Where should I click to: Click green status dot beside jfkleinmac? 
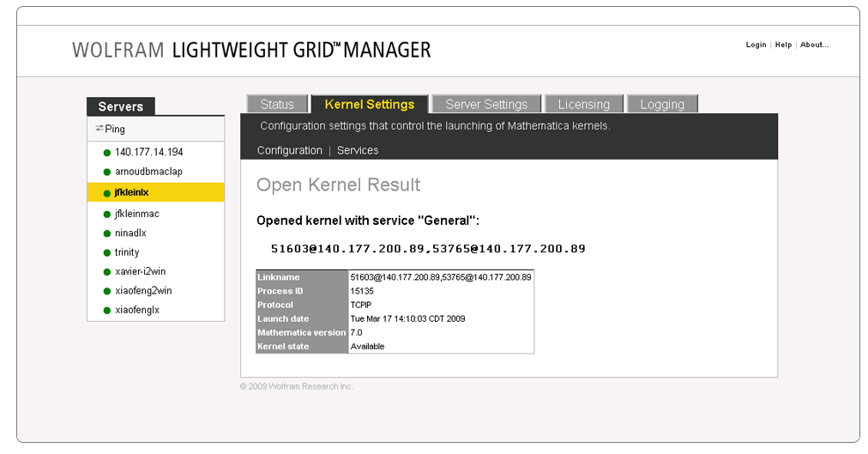click(x=107, y=215)
